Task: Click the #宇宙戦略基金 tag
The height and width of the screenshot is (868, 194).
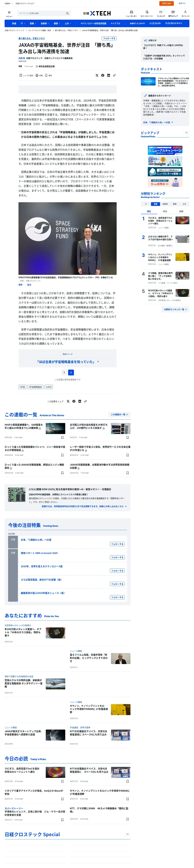Action: [35, 387]
